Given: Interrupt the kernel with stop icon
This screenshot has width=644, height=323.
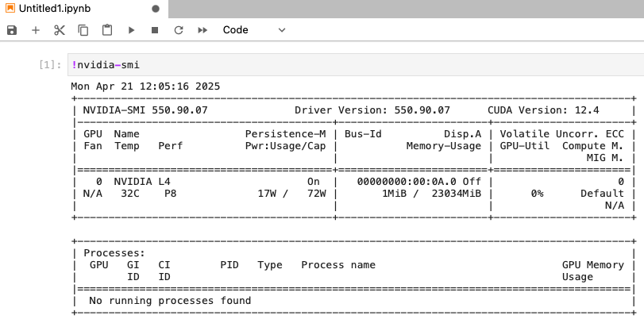Looking at the screenshot, I should tap(155, 30).
